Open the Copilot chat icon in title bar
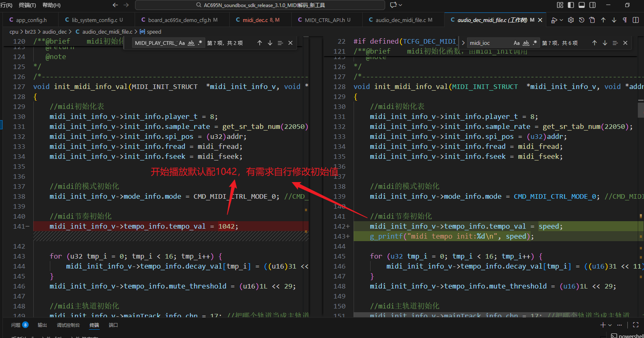644x338 pixels. pyautogui.click(x=393, y=5)
